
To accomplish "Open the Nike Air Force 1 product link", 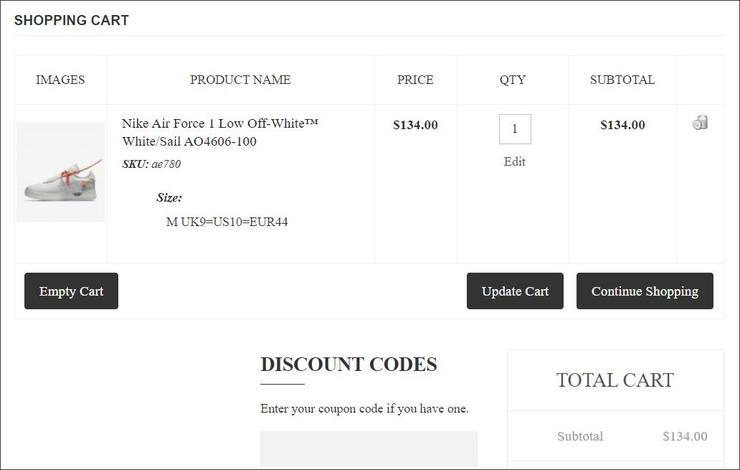I will pyautogui.click(x=220, y=132).
